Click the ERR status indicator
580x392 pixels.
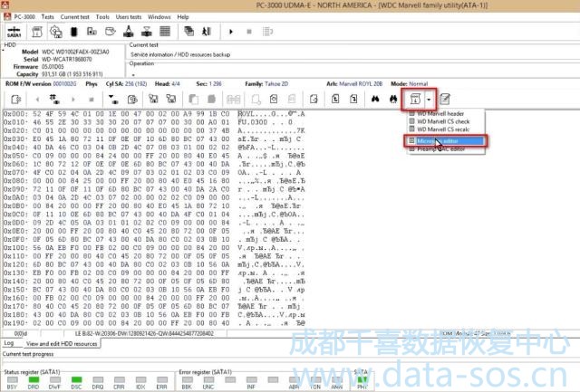tap(161, 382)
